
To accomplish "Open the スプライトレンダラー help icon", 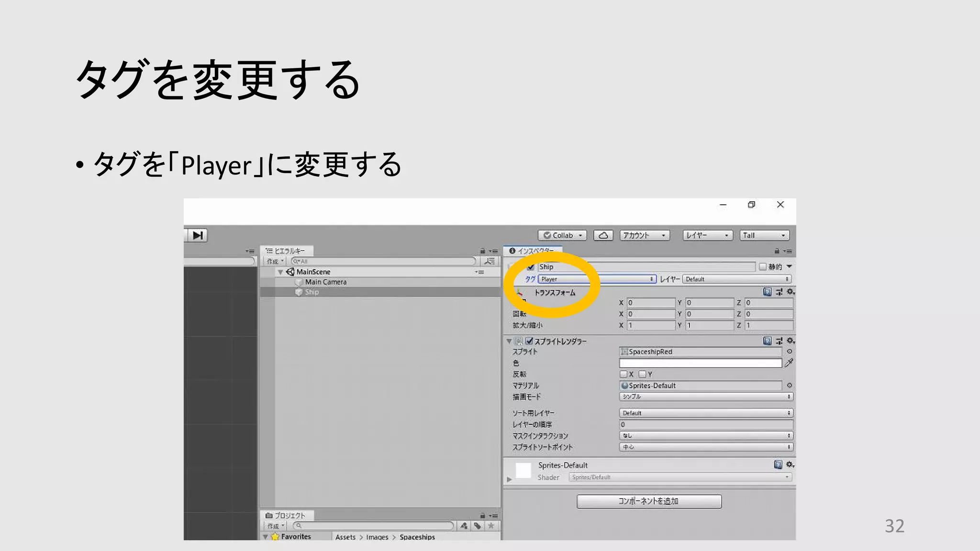I will [x=767, y=341].
